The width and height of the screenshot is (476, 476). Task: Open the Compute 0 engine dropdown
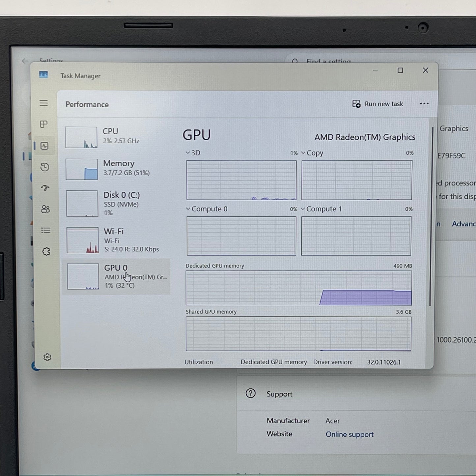click(x=207, y=209)
